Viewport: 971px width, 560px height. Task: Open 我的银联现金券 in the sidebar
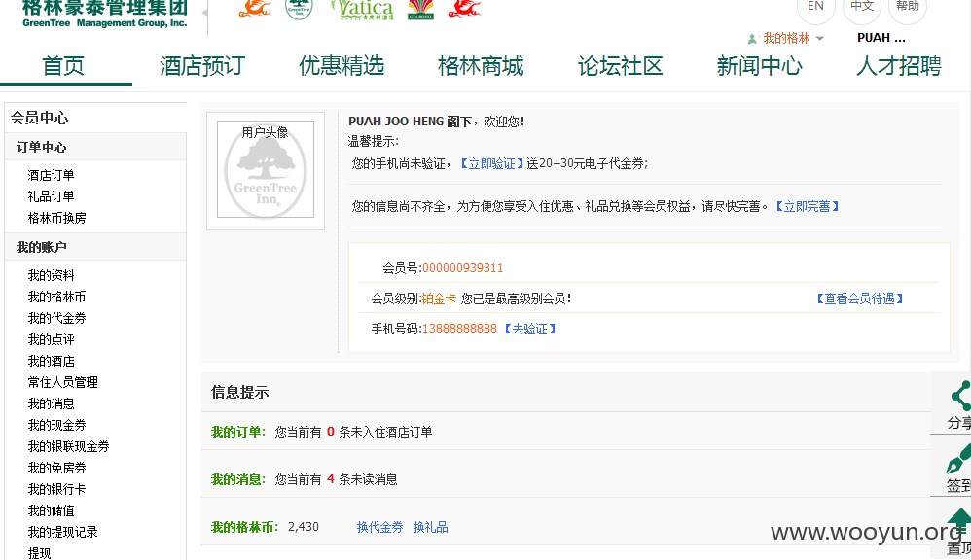pyautogui.click(x=68, y=447)
